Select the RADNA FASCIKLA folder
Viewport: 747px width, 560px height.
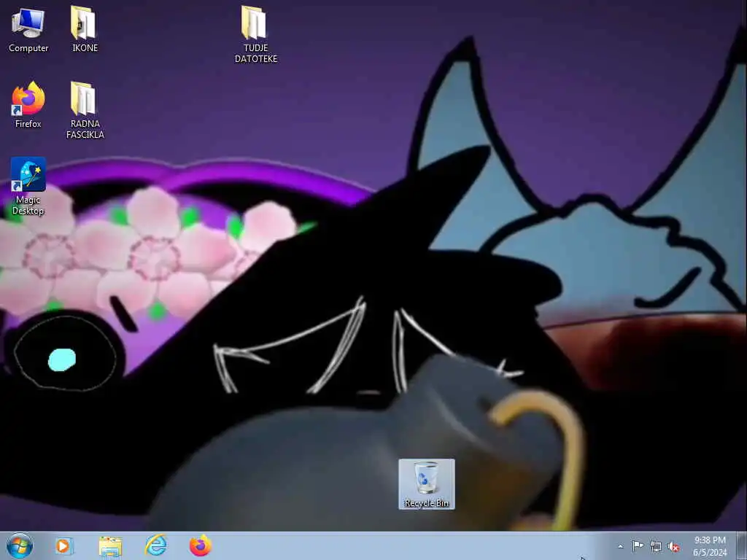85,111
